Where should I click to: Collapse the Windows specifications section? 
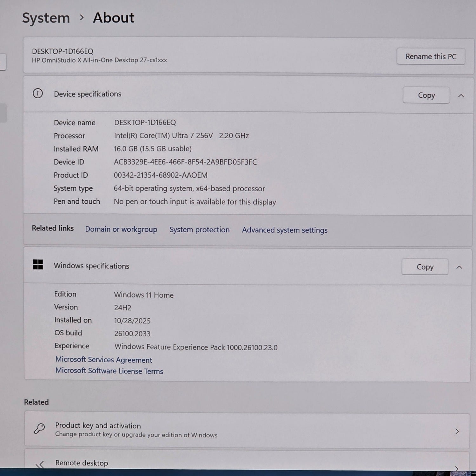click(x=459, y=267)
